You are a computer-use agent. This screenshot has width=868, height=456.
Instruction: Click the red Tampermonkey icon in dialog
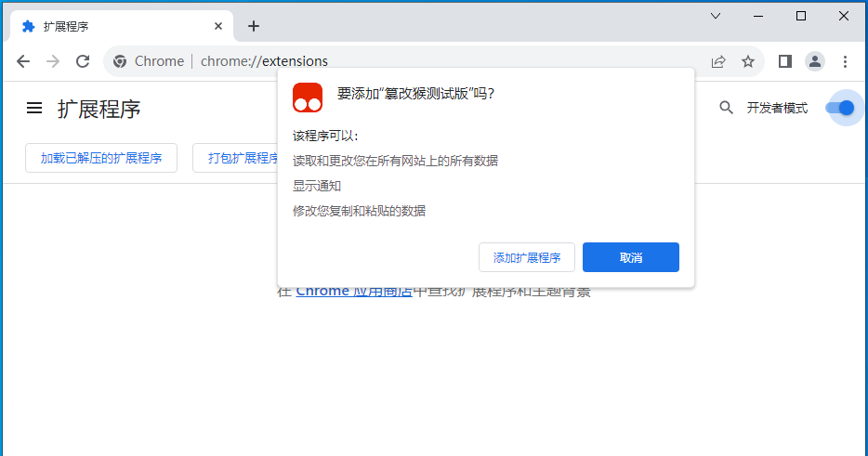click(308, 98)
